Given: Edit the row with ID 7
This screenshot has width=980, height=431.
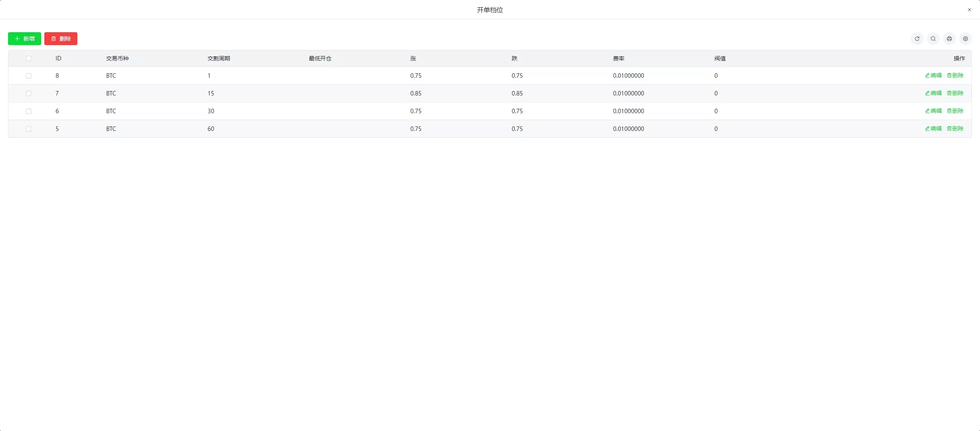Looking at the screenshot, I should pyautogui.click(x=933, y=93).
